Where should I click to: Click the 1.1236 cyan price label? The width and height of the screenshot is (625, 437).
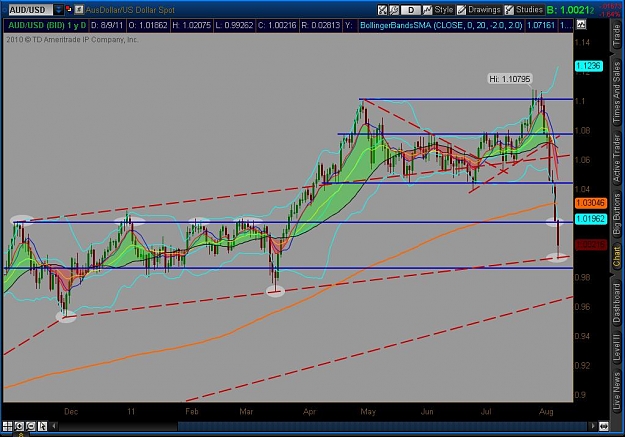pyautogui.click(x=588, y=66)
